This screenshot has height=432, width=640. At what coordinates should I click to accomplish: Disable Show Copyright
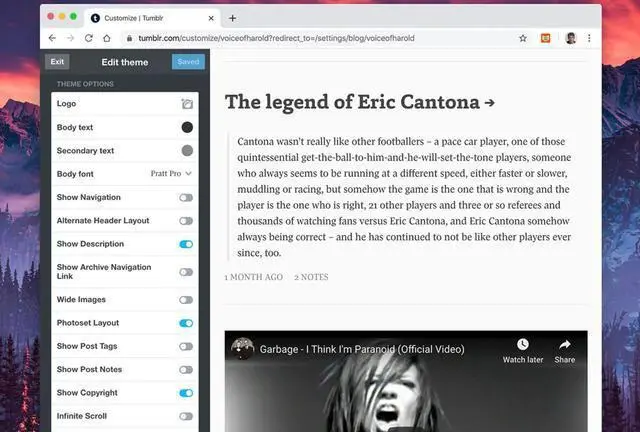pos(186,393)
